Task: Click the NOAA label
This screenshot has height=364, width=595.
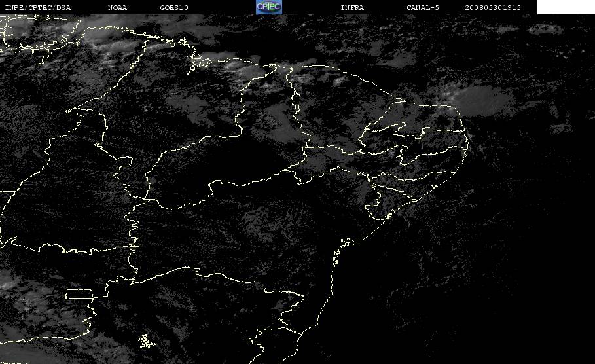Action: (x=117, y=7)
